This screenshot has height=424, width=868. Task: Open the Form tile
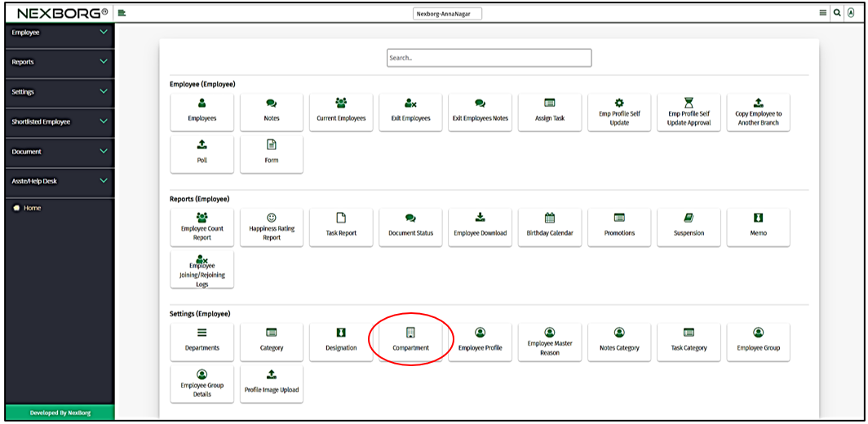point(272,154)
